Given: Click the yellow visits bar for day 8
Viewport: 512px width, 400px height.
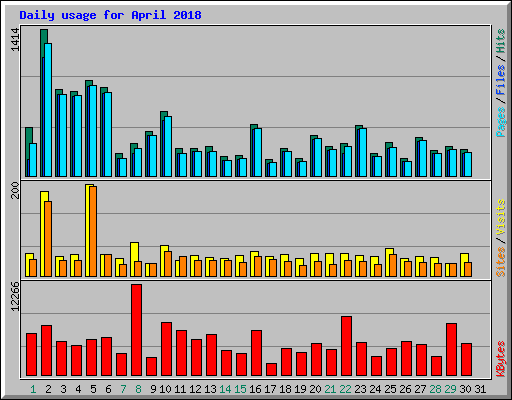Looking at the screenshot, I should (x=134, y=259).
